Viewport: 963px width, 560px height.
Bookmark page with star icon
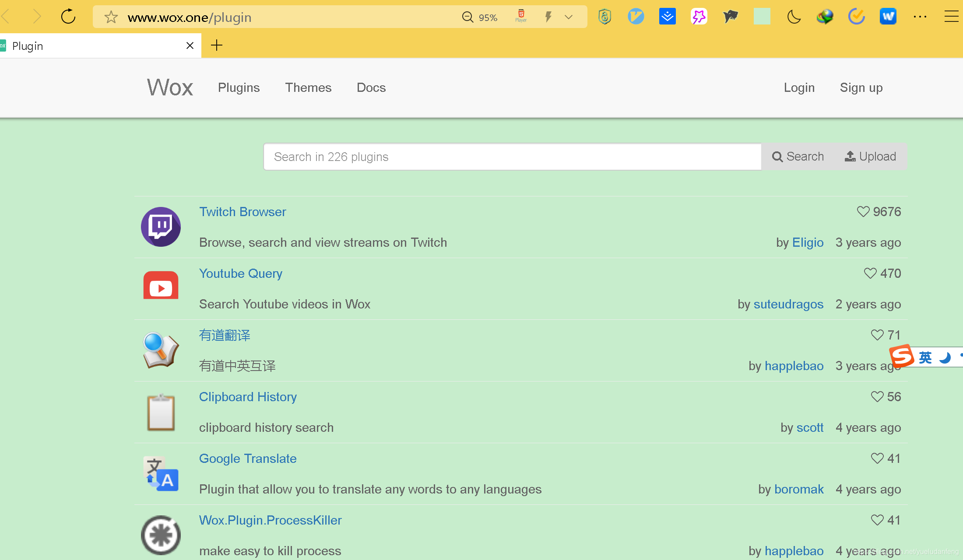coord(111,17)
